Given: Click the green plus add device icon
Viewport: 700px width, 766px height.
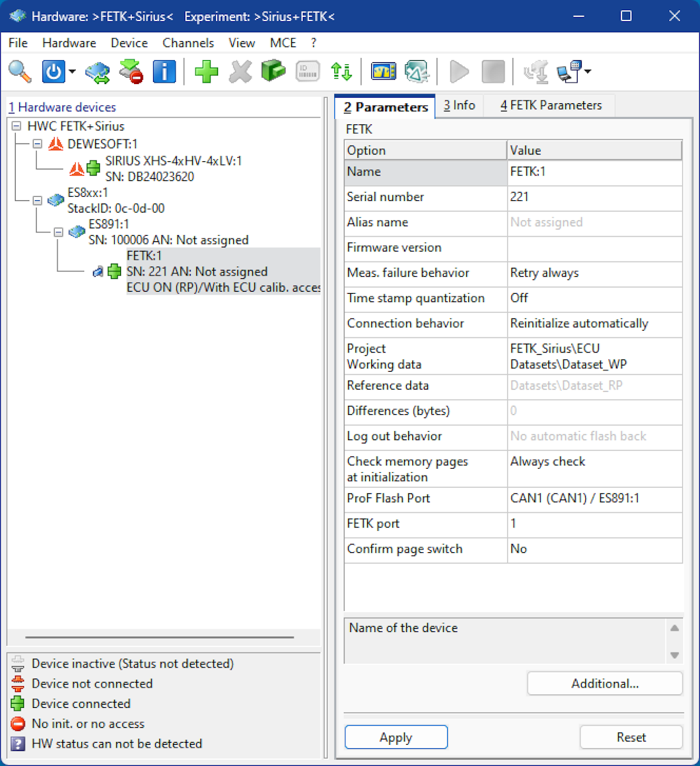Looking at the screenshot, I should click(206, 71).
